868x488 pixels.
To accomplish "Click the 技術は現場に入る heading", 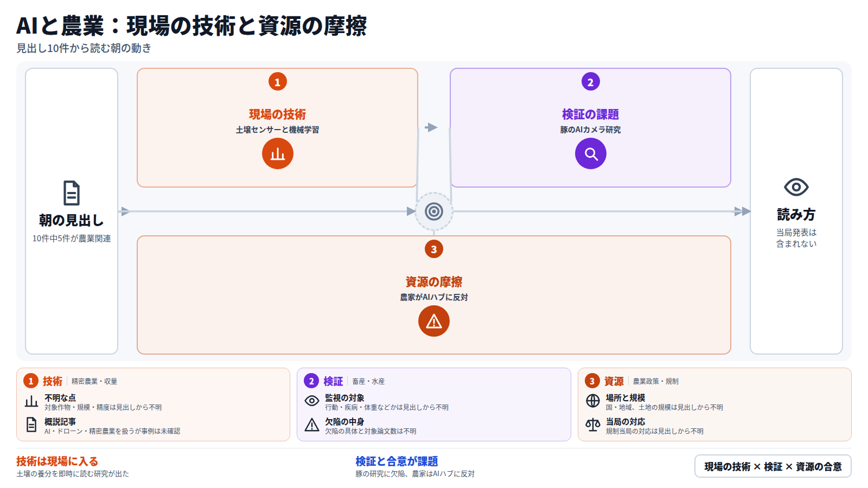I will (57, 461).
